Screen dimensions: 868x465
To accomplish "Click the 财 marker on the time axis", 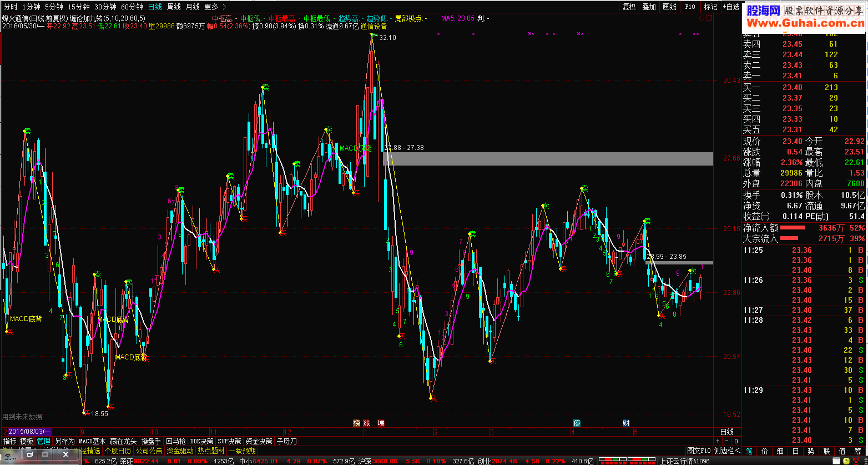I will pyautogui.click(x=626, y=423).
